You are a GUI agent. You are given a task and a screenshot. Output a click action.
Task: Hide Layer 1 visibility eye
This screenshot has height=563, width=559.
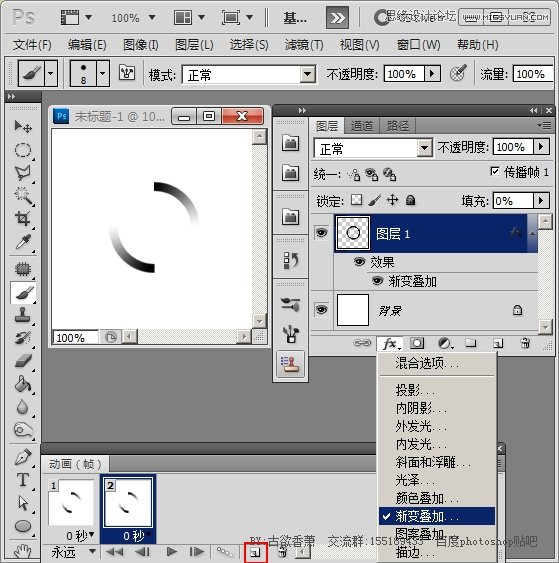[x=321, y=233]
